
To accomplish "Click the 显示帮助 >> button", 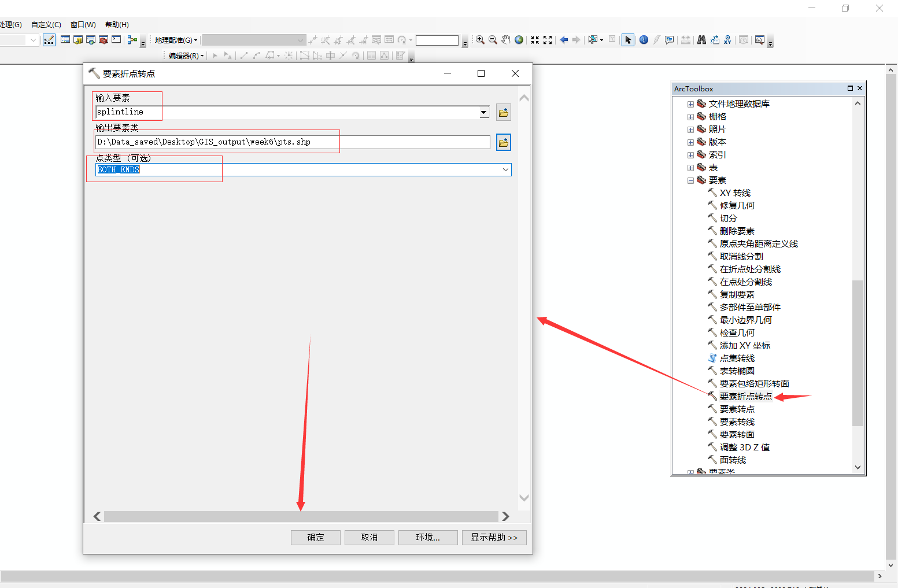I will (x=494, y=537).
